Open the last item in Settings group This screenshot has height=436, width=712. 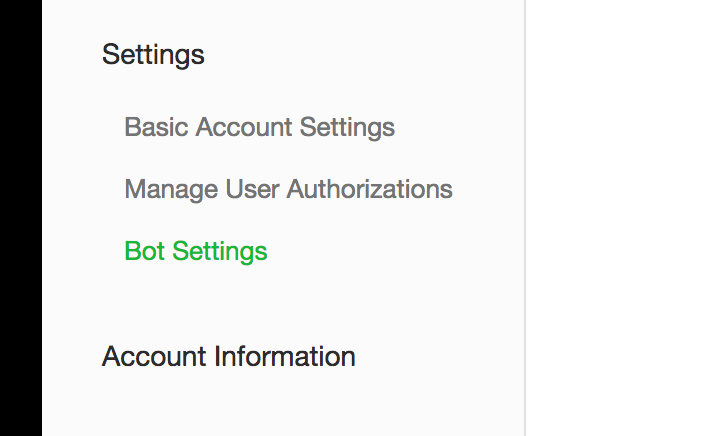[196, 250]
